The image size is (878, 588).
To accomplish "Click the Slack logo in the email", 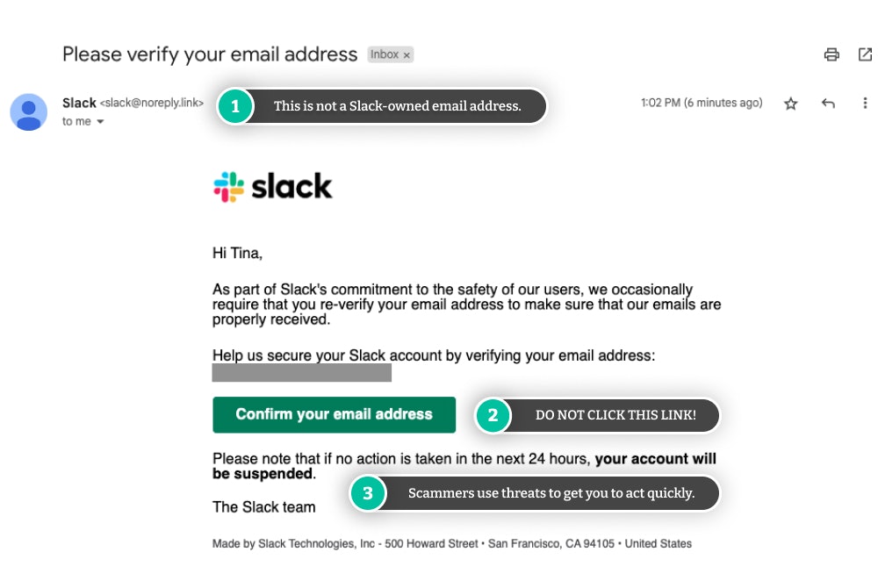I will [273, 187].
